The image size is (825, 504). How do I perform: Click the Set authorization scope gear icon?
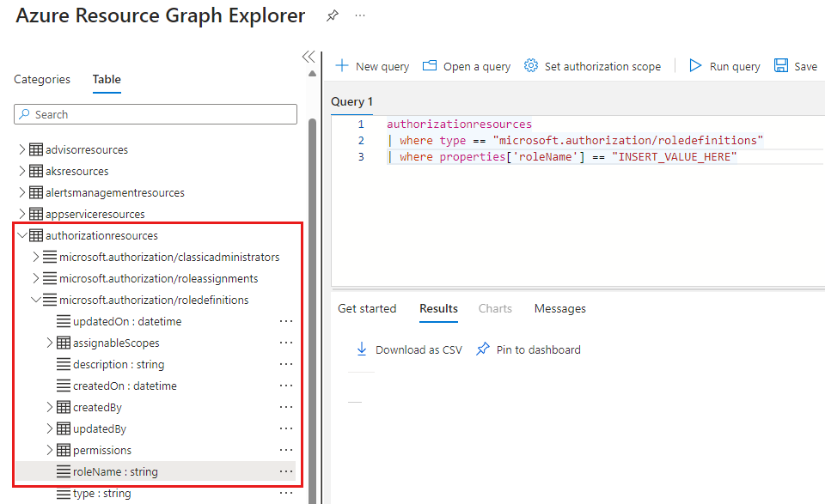point(530,64)
